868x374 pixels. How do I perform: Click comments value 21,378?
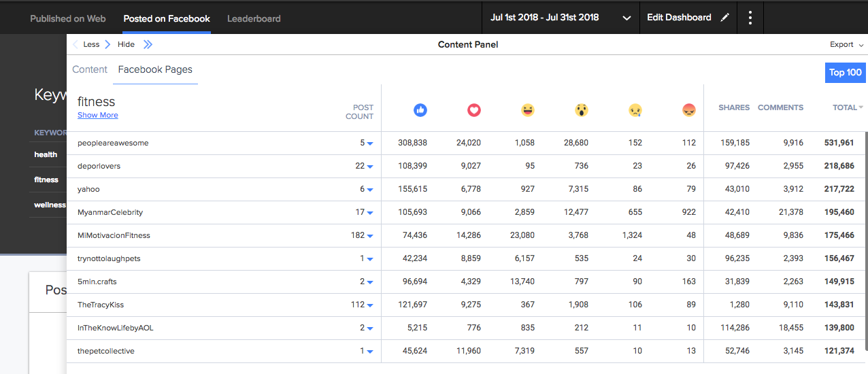point(791,213)
